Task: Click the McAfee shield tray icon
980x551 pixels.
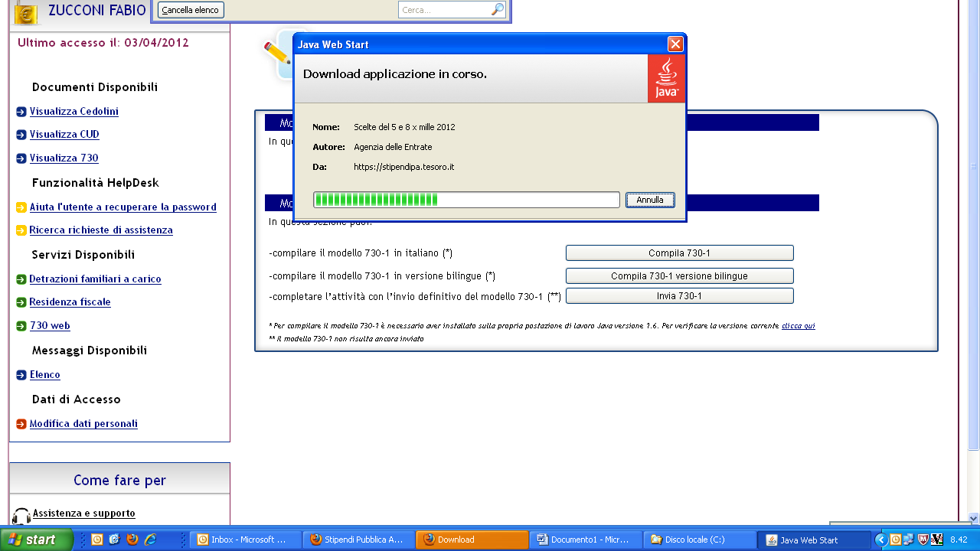Action: tap(923, 540)
